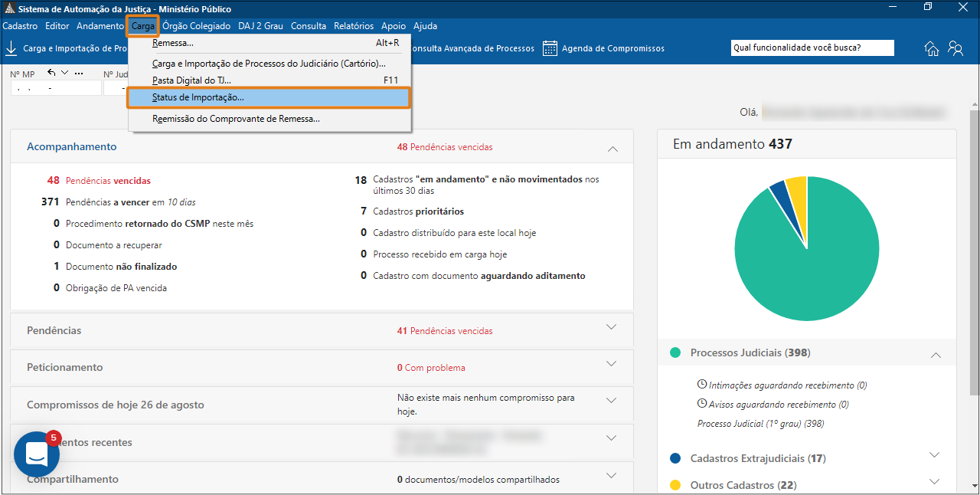Open the dropdown arrow beside the Nº MP back arrow
Image resolution: width=980 pixels, height=495 pixels.
point(65,73)
